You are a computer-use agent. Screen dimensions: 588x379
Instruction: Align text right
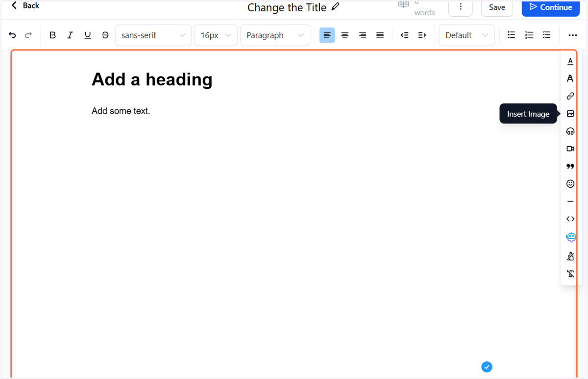pyautogui.click(x=363, y=35)
